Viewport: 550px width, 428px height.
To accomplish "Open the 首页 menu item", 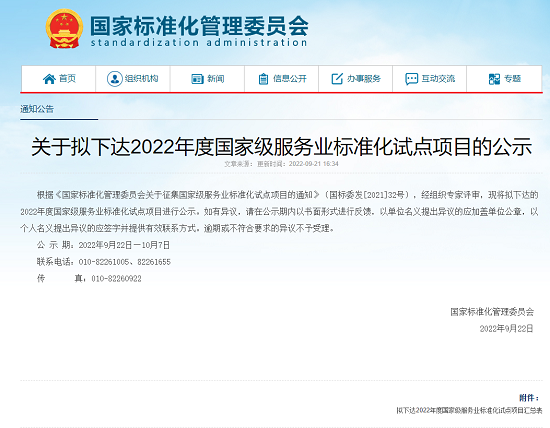I will coord(58,79).
